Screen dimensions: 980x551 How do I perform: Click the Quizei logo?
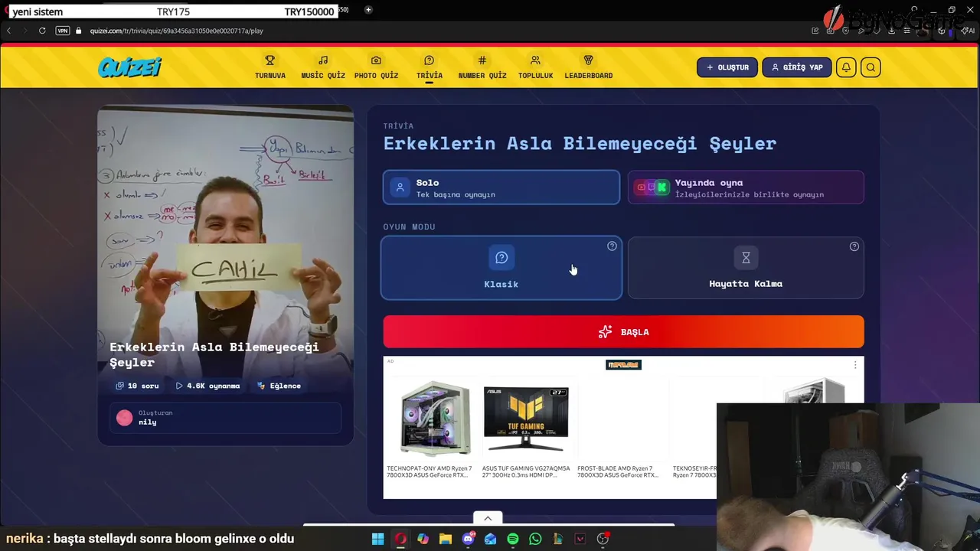129,67
